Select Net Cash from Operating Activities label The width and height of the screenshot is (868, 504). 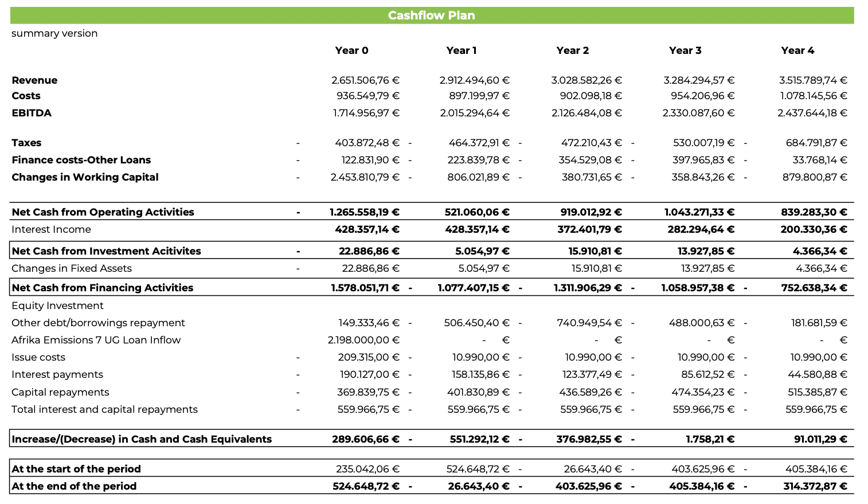point(103,212)
